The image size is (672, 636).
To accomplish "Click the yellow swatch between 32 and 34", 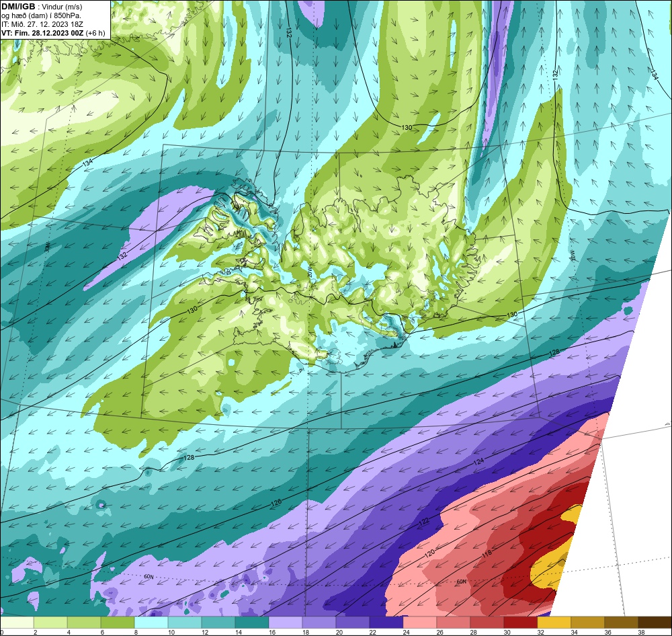I will 554,623.
